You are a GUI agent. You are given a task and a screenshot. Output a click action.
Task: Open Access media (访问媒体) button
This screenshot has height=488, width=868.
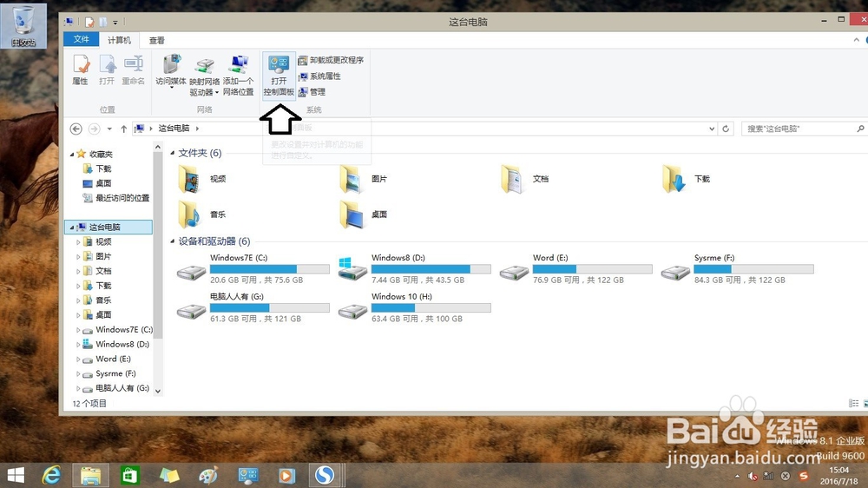[170, 71]
